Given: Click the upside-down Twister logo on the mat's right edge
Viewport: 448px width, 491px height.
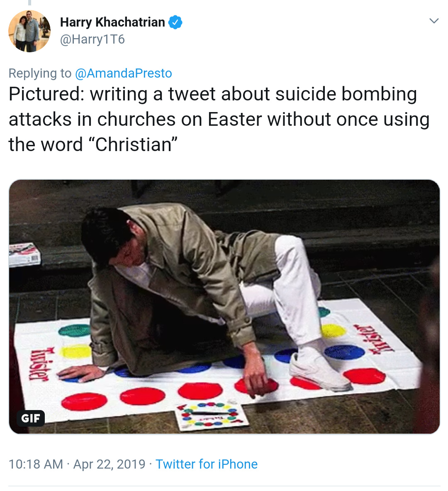Looking at the screenshot, I should (x=374, y=339).
